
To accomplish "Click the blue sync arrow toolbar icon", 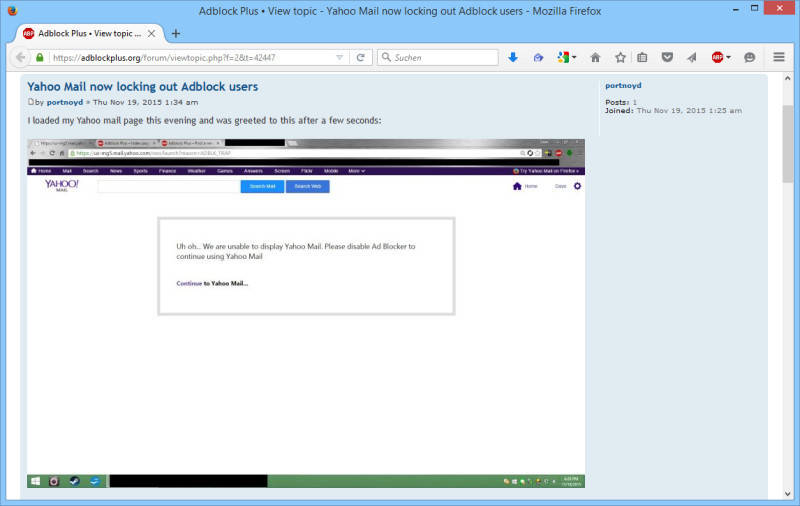I will point(538,58).
